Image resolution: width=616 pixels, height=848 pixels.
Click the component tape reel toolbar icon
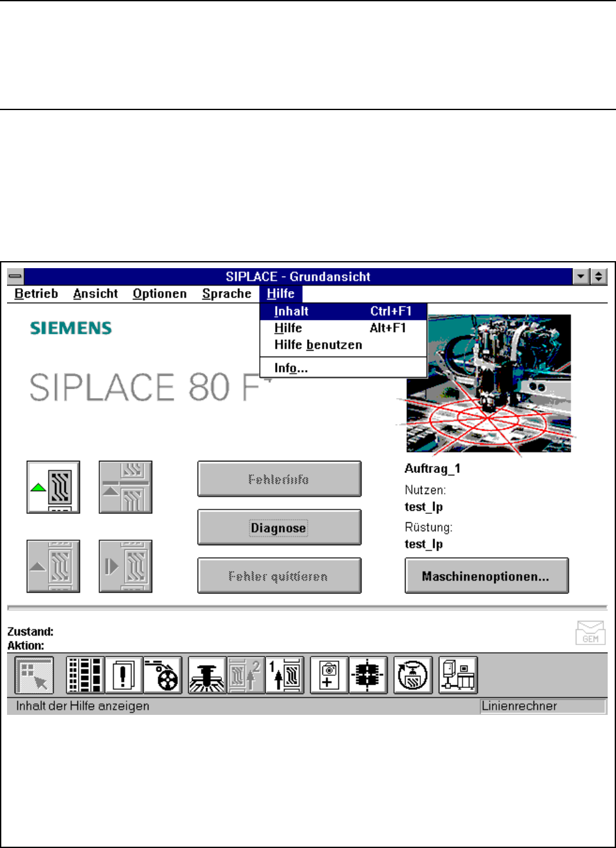click(x=162, y=675)
